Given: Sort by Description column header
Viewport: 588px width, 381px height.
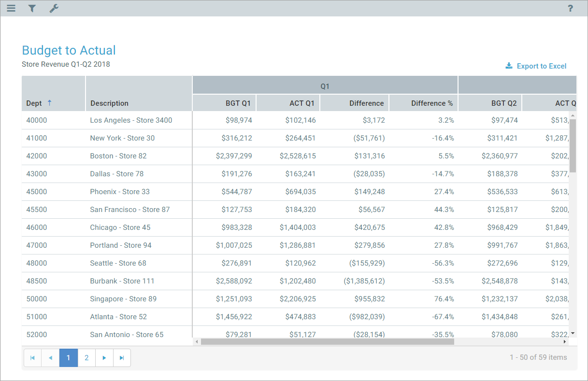Looking at the screenshot, I should pyautogui.click(x=110, y=103).
